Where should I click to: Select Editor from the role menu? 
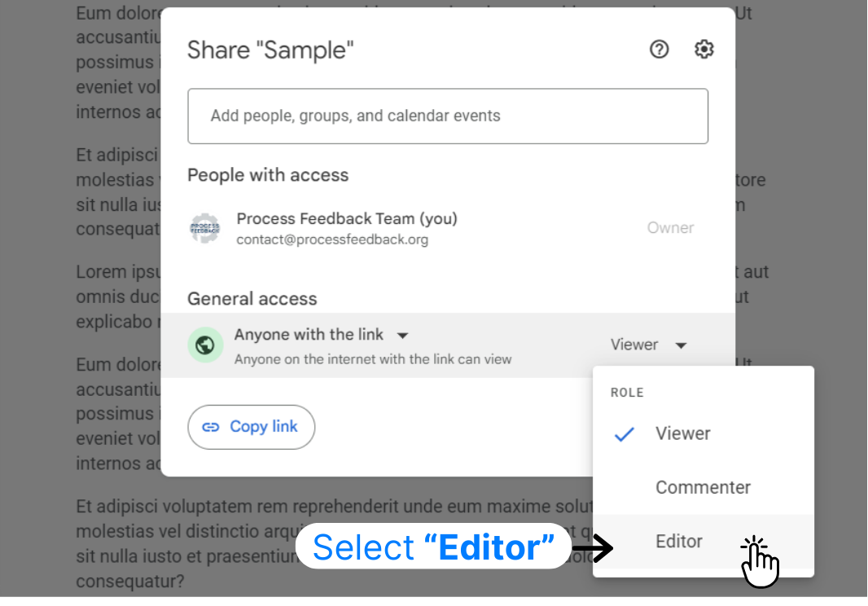(679, 541)
